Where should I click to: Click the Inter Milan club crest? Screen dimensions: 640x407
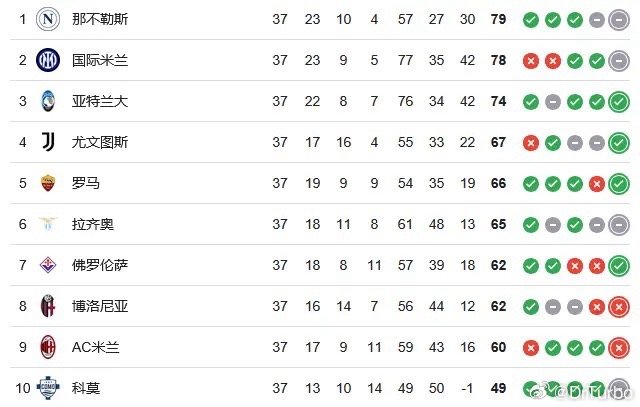(48, 60)
